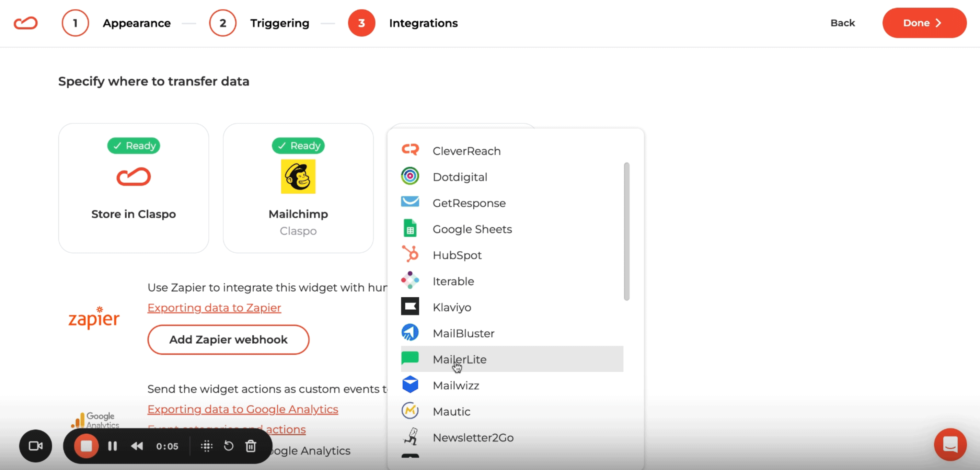Click the Claspo cloud icon in card

[134, 176]
